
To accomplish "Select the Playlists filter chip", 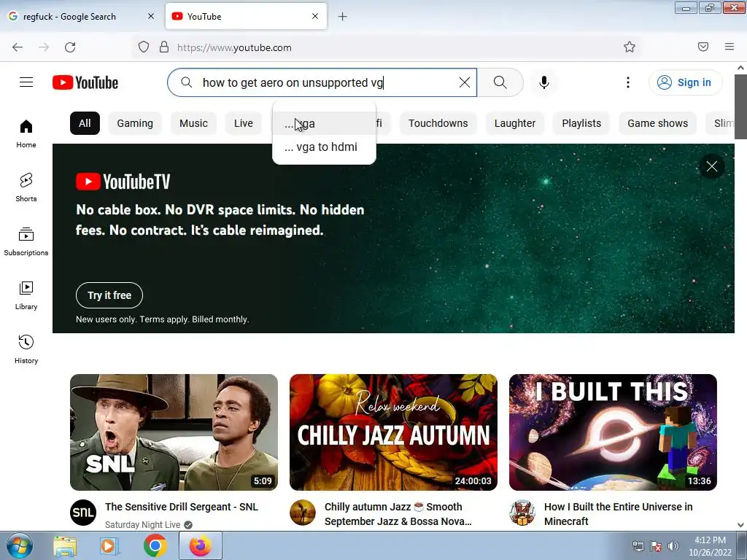I will 581,123.
